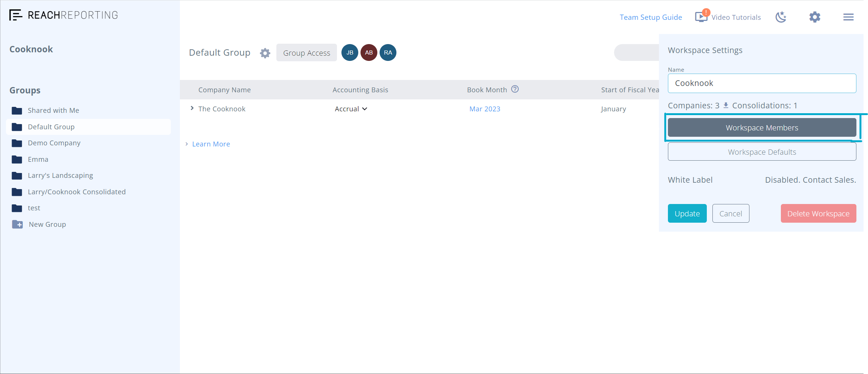Viewport: 868px width, 374px height.
Task: Open Video Tutorials player icon
Action: pyautogui.click(x=701, y=17)
